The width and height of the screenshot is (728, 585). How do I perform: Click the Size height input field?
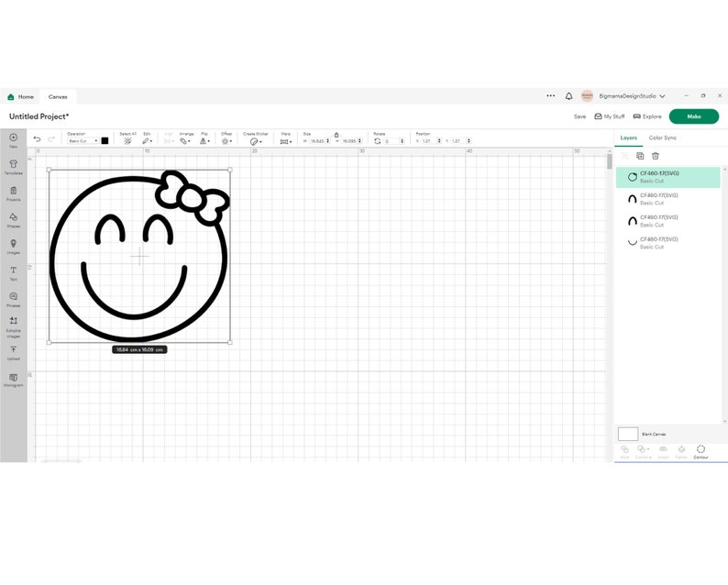point(349,141)
